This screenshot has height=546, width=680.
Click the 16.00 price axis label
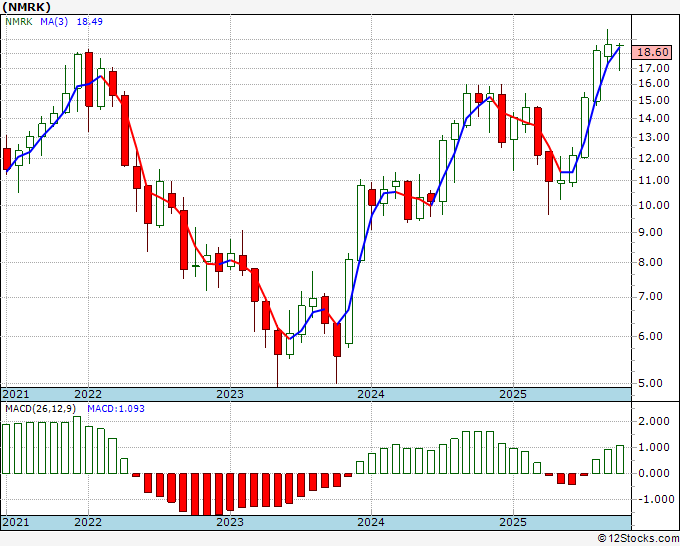[654, 83]
